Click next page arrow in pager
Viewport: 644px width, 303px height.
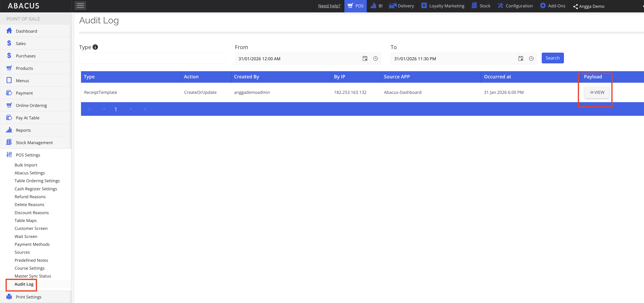click(x=131, y=109)
